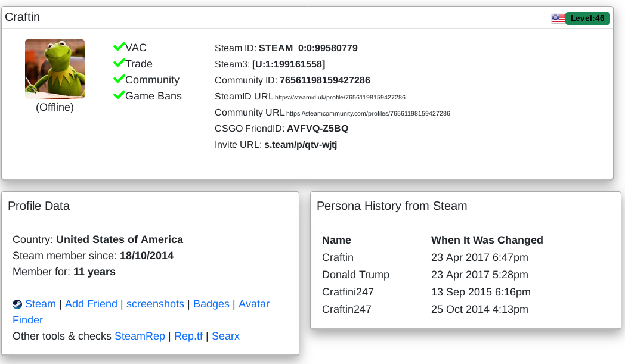Click date 23 Apr 2017 5:28pm
Screen dimensions: 625x364
tap(479, 275)
